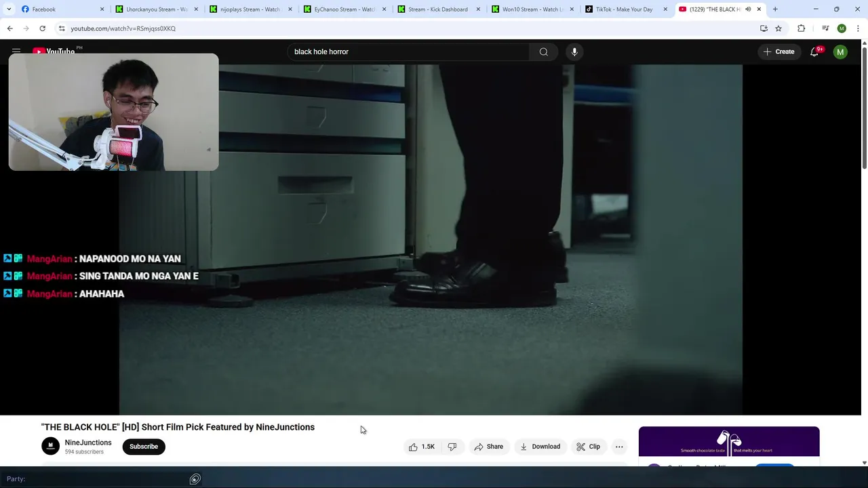Close the TikTok tab
868x488 pixels.
coord(665,9)
